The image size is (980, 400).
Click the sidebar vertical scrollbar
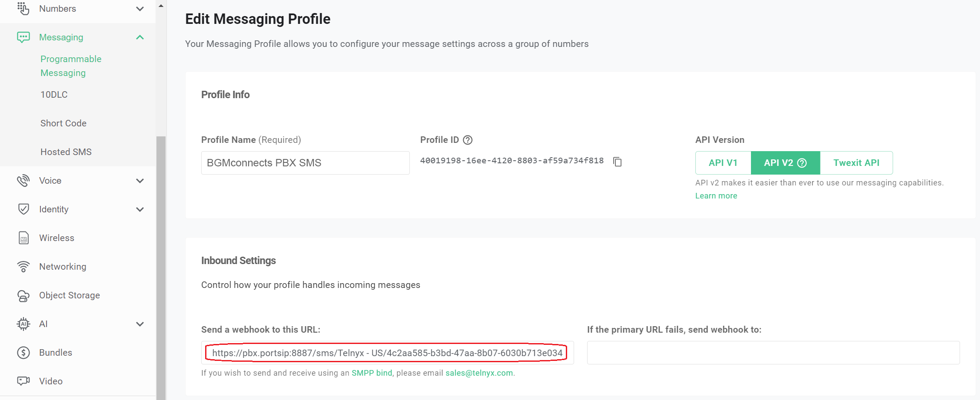(x=161, y=261)
